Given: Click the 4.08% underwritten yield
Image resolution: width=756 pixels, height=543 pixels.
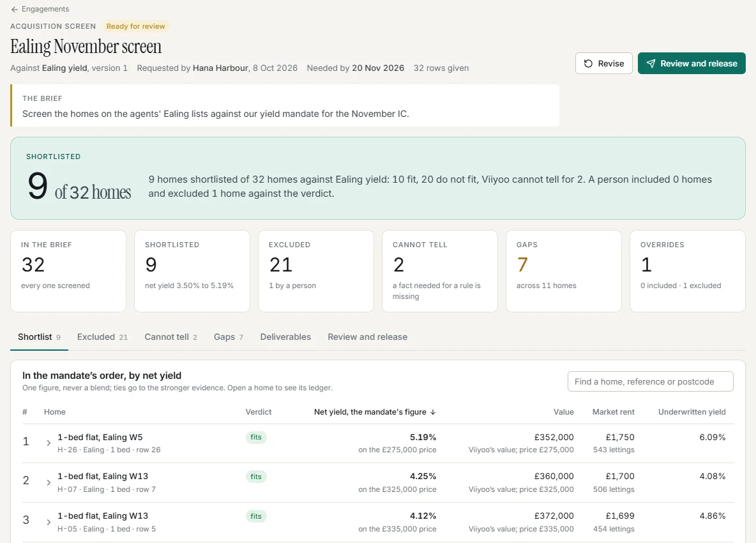Looking at the screenshot, I should [x=713, y=477].
